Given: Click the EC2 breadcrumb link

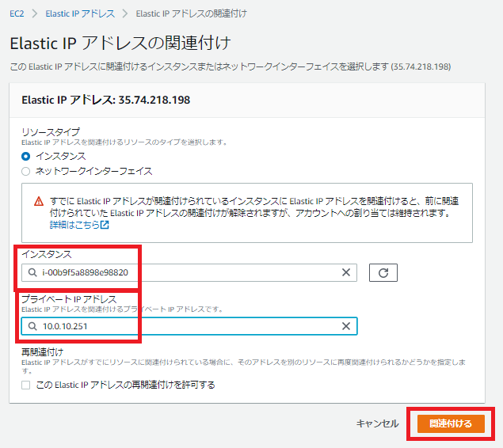Looking at the screenshot, I should click(x=18, y=13).
